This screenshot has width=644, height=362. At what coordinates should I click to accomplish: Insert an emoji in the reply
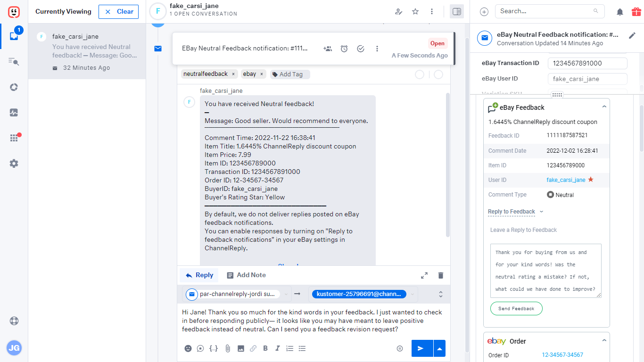click(188, 348)
